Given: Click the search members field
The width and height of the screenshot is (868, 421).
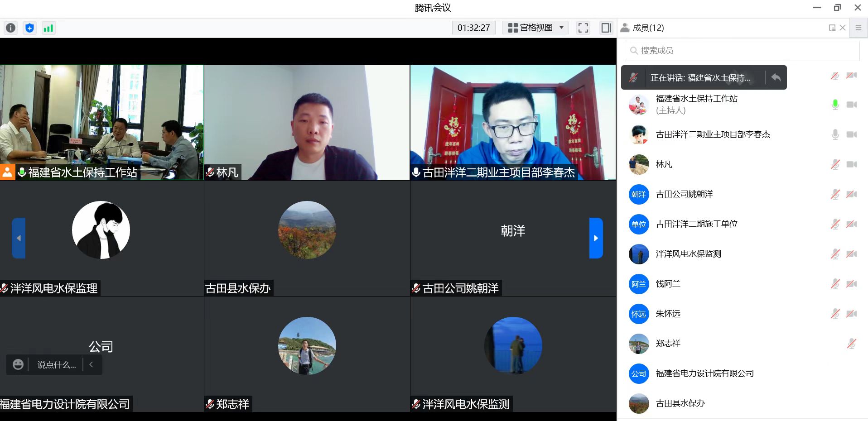Looking at the screenshot, I should coord(742,51).
